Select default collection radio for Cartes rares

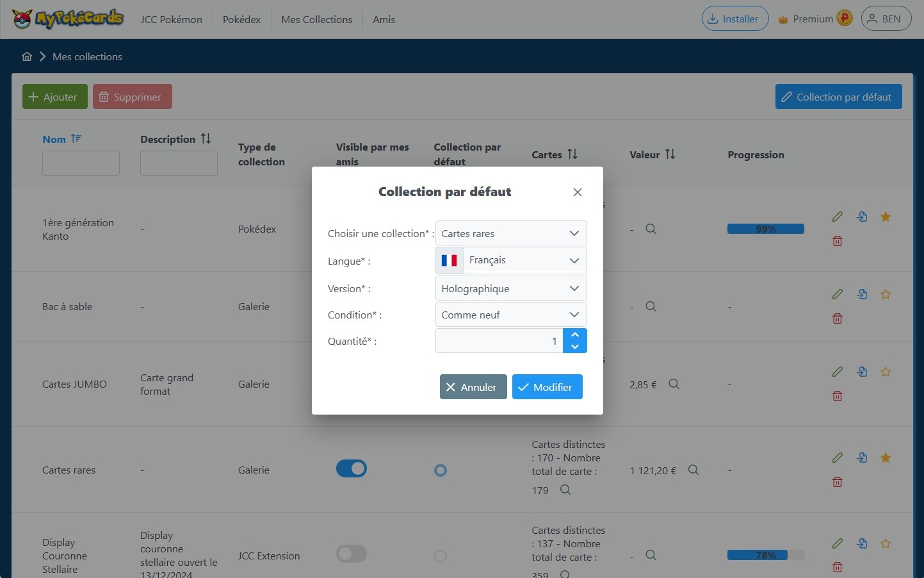[x=441, y=470]
